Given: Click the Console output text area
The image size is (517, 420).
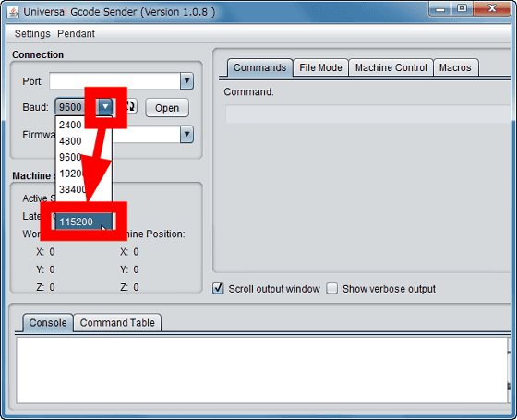Looking at the screenshot, I should pyautogui.click(x=261, y=369).
